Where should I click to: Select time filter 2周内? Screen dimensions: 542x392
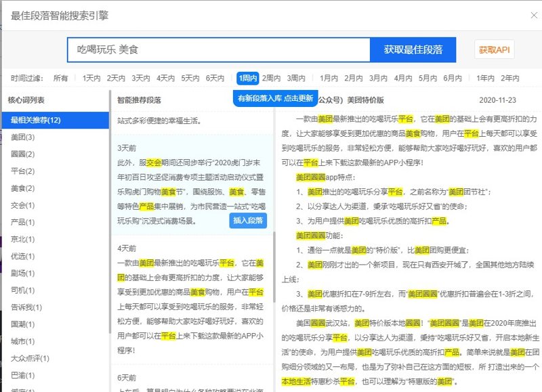pos(271,78)
